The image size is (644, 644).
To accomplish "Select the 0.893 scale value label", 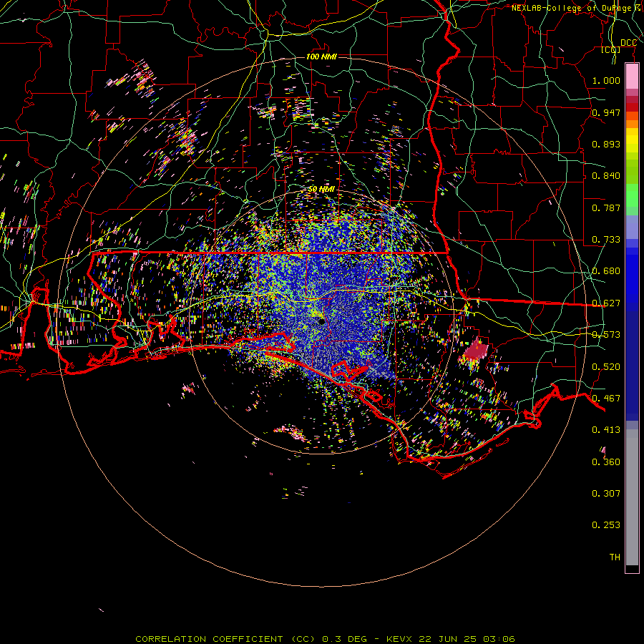I will tap(606, 144).
